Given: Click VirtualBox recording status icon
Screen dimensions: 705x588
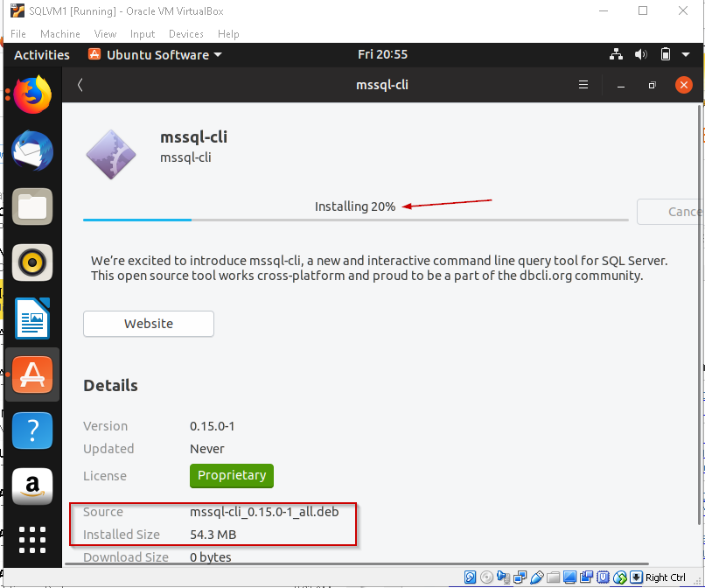Looking at the screenshot, I should 586,577.
